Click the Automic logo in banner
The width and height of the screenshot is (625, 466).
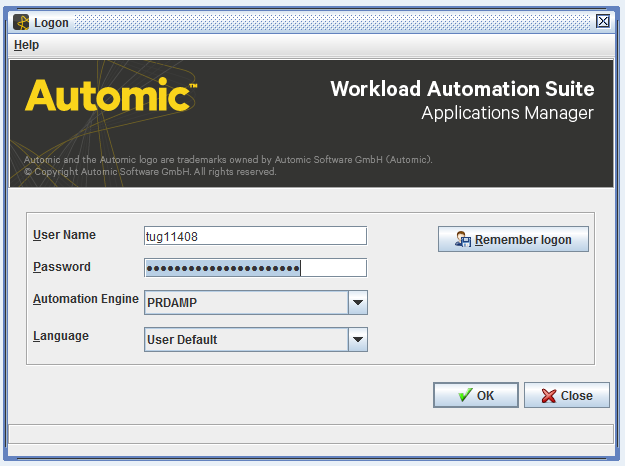(x=111, y=95)
